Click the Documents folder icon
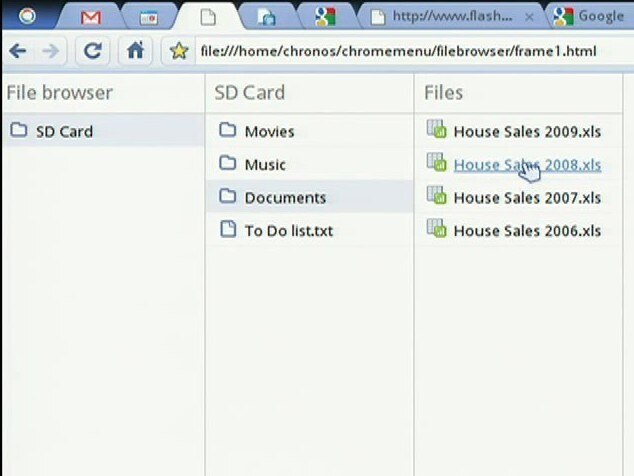Image resolution: width=634 pixels, height=476 pixels. pyautogui.click(x=228, y=196)
